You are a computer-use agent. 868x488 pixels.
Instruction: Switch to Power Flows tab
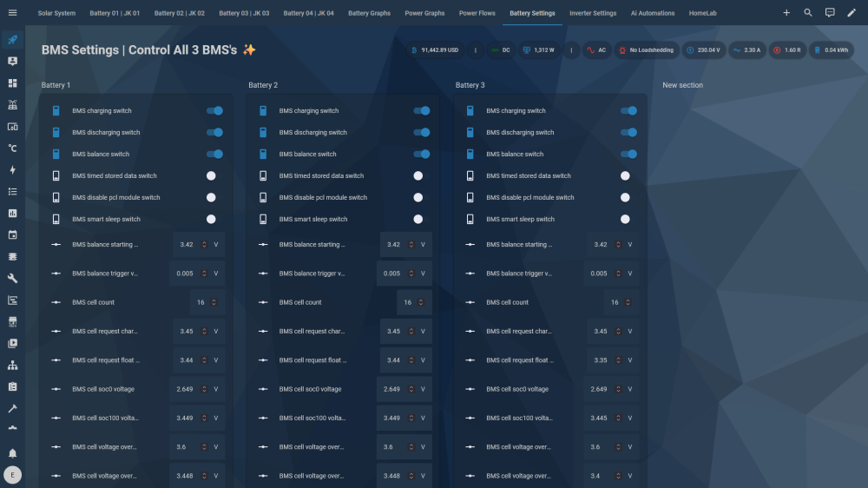477,13
